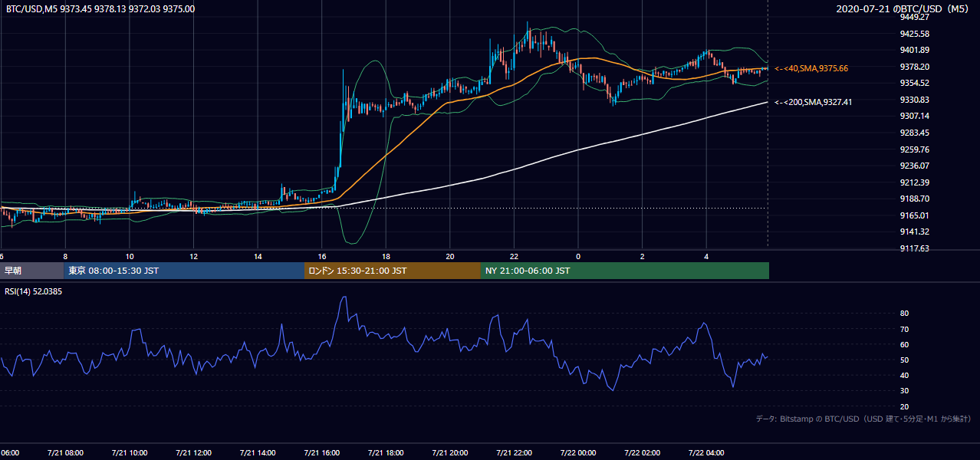The image size is (980, 460).
Task: Click the RSI axis value 80
Action: coord(904,314)
